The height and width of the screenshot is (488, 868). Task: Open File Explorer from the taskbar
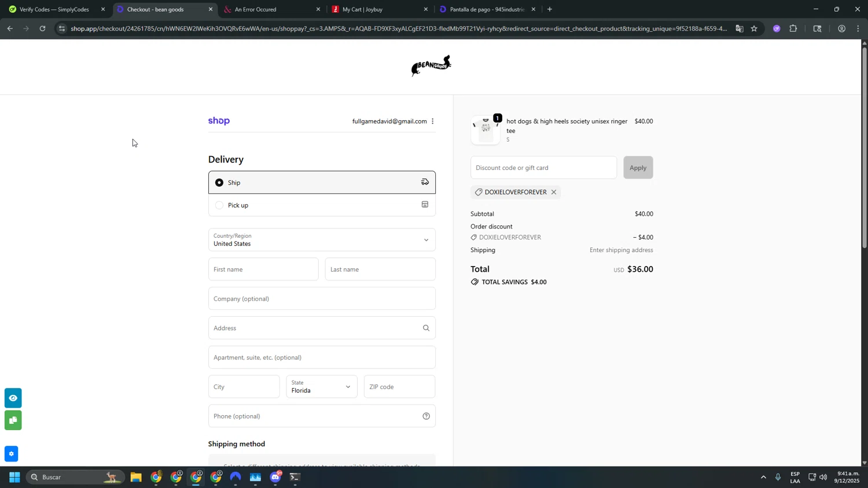click(x=136, y=477)
